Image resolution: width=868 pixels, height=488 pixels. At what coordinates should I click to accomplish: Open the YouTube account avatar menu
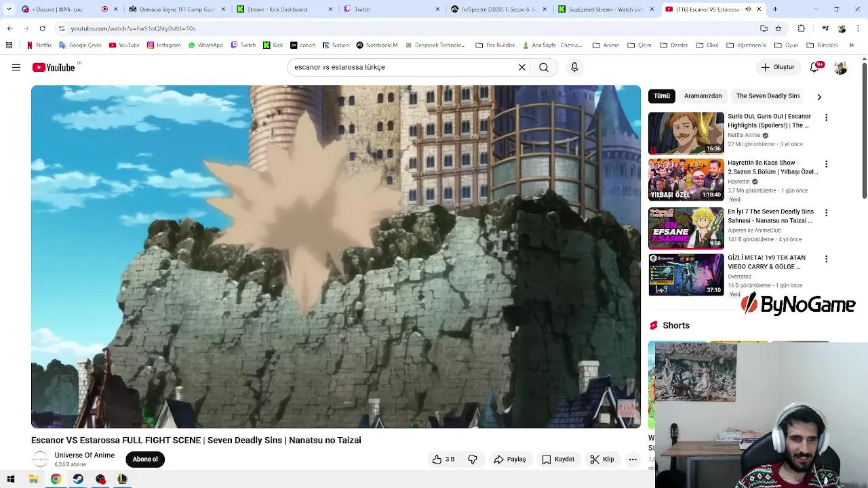(x=841, y=67)
